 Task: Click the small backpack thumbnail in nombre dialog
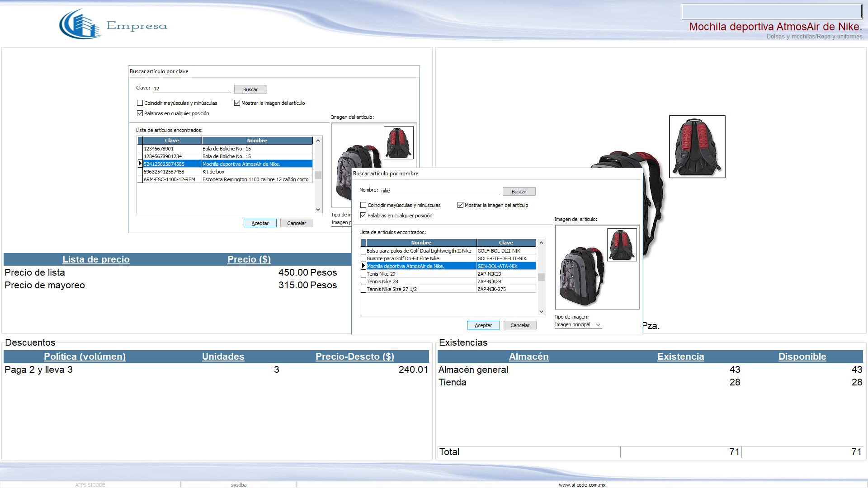click(x=622, y=244)
